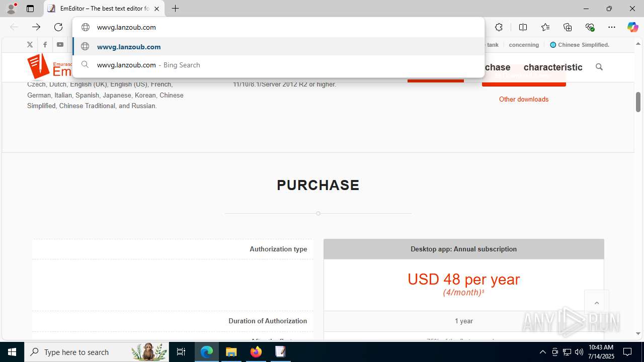Reload the page with refresh icon
Image resolution: width=644 pixels, height=362 pixels.
[x=58, y=27]
